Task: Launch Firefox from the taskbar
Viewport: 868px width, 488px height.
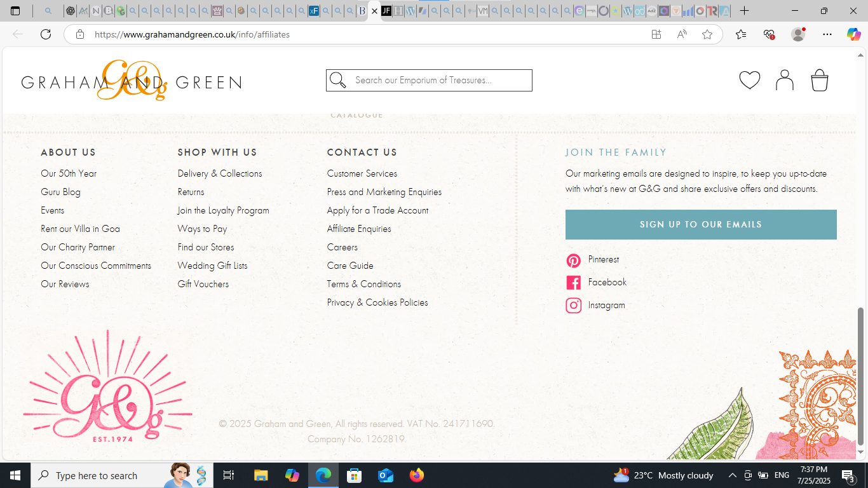Action: tap(417, 475)
